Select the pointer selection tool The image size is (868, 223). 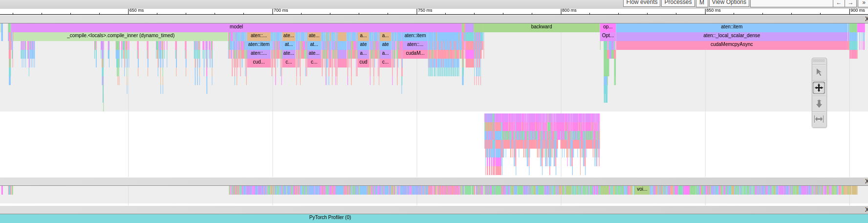pos(819,72)
